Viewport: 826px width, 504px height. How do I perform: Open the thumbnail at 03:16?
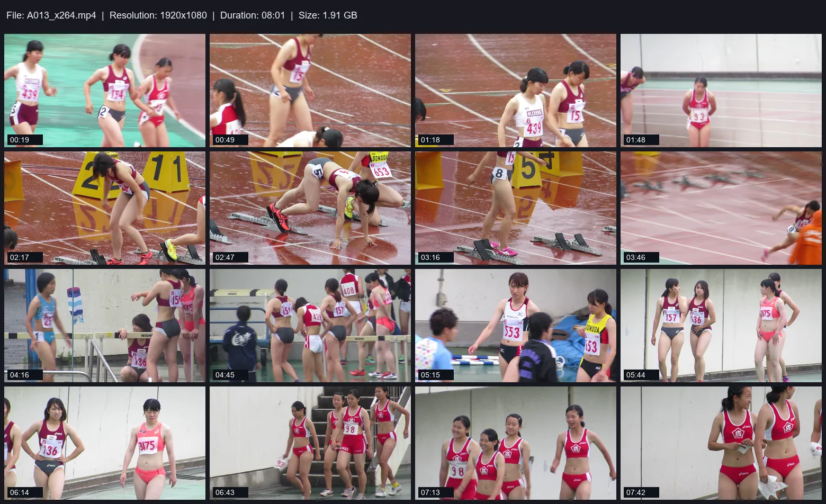pyautogui.click(x=516, y=208)
